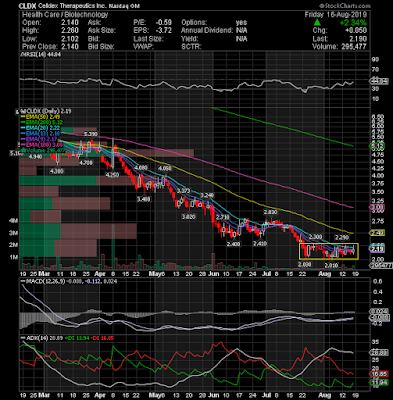The image size is (393, 400).
Task: Click the green up-arrow price change icon
Action: coord(317,22)
